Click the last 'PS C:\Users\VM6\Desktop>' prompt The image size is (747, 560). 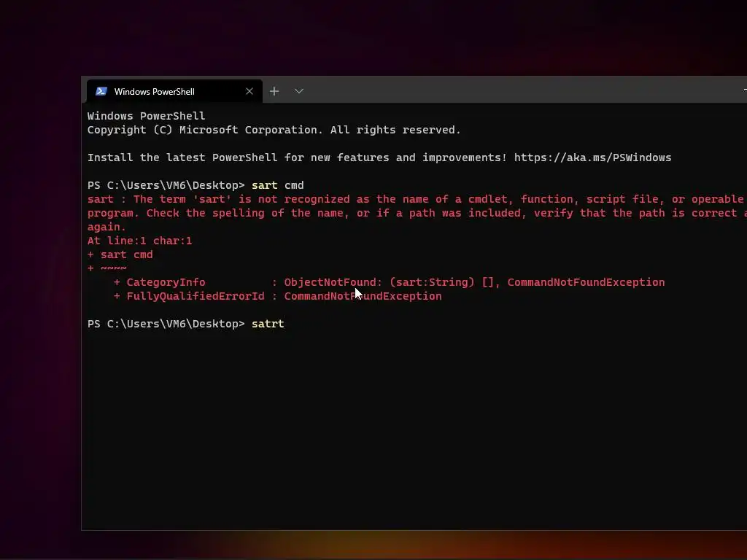[166, 324]
